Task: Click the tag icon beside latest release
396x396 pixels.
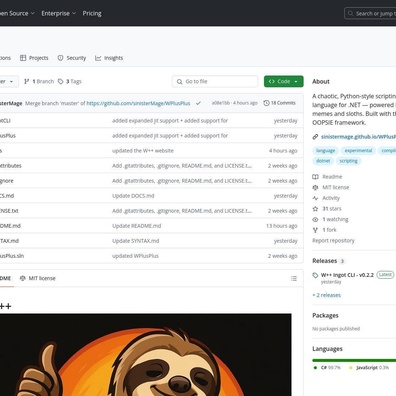Action: click(x=315, y=275)
